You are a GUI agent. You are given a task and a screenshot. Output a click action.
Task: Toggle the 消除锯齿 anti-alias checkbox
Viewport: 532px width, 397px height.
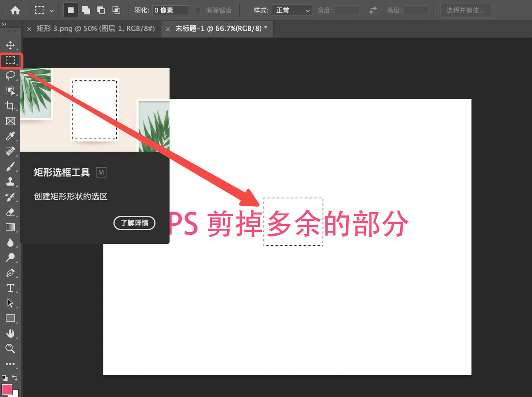(x=197, y=10)
